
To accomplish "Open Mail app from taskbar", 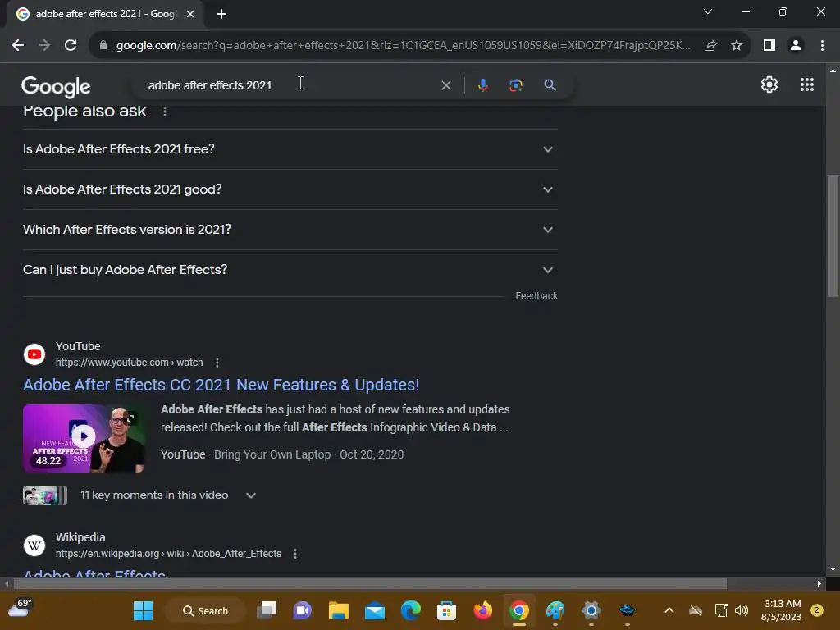I will pos(374,610).
